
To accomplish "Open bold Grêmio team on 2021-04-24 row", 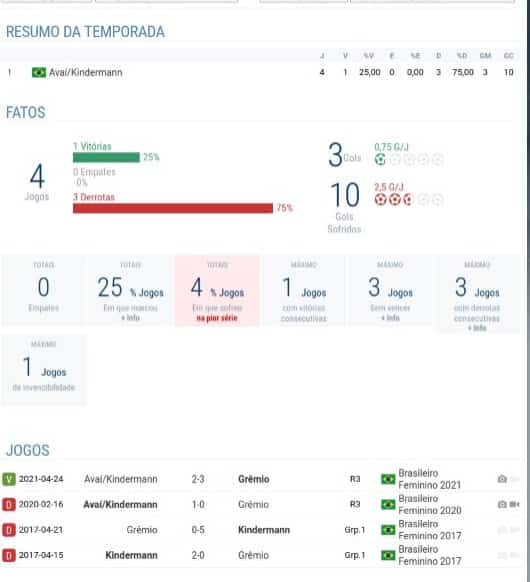I will (253, 479).
